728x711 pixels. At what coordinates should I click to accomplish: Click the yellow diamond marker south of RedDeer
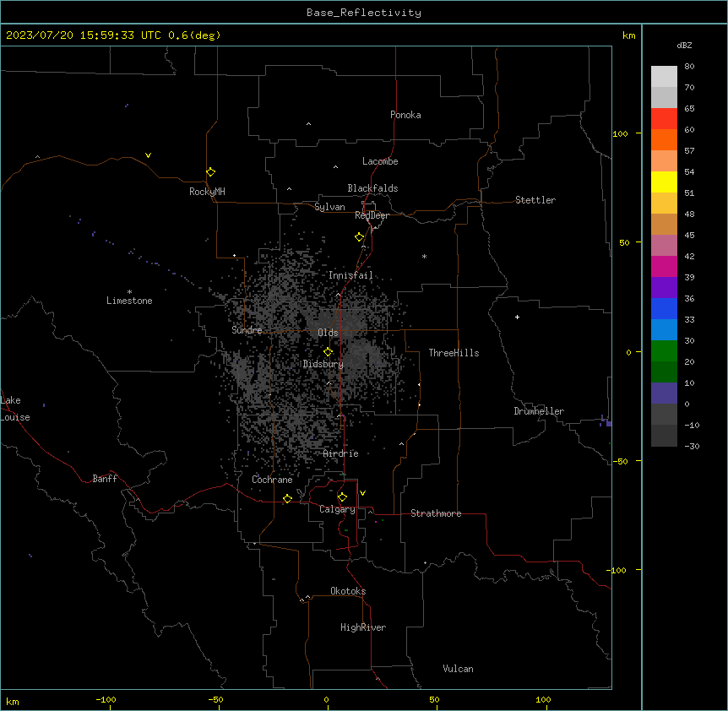pyautogui.click(x=359, y=237)
